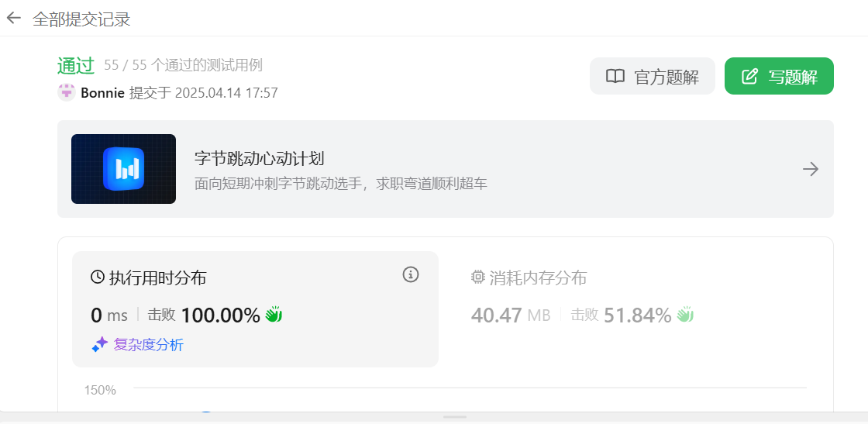Open the 复杂度分析 link
This screenshot has width=868, height=424.
[148, 346]
